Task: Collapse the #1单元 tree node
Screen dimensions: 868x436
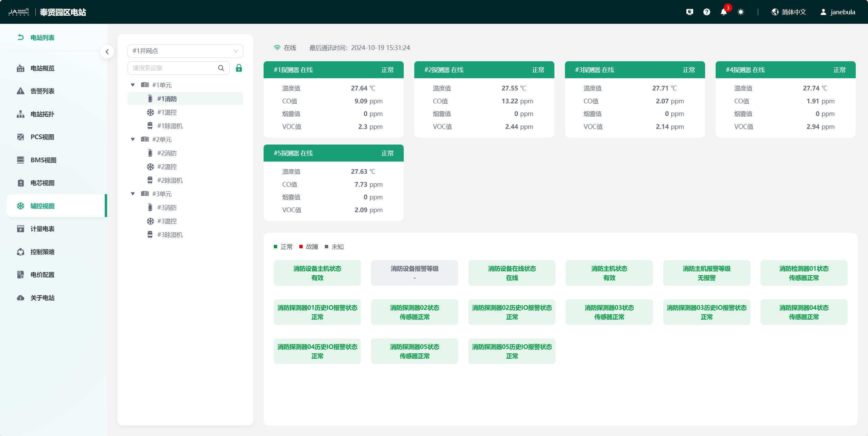Action: 133,85
